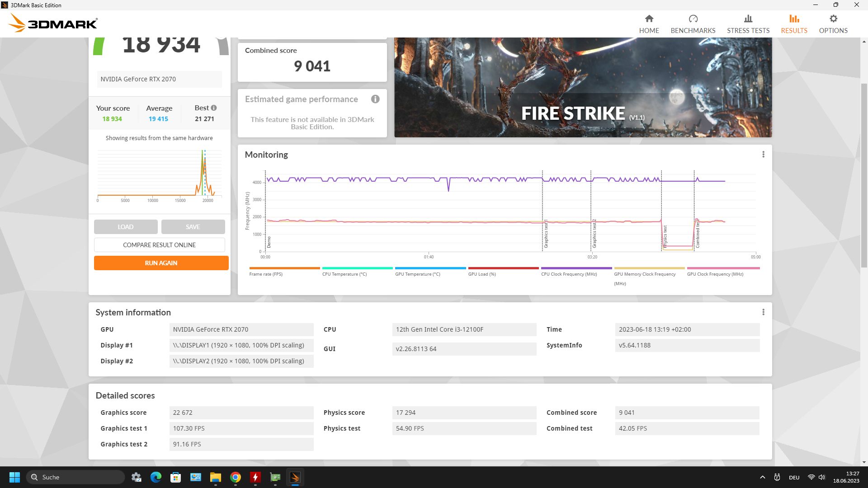Open the Benchmarks section
This screenshot has height=488, width=868.
[693, 24]
